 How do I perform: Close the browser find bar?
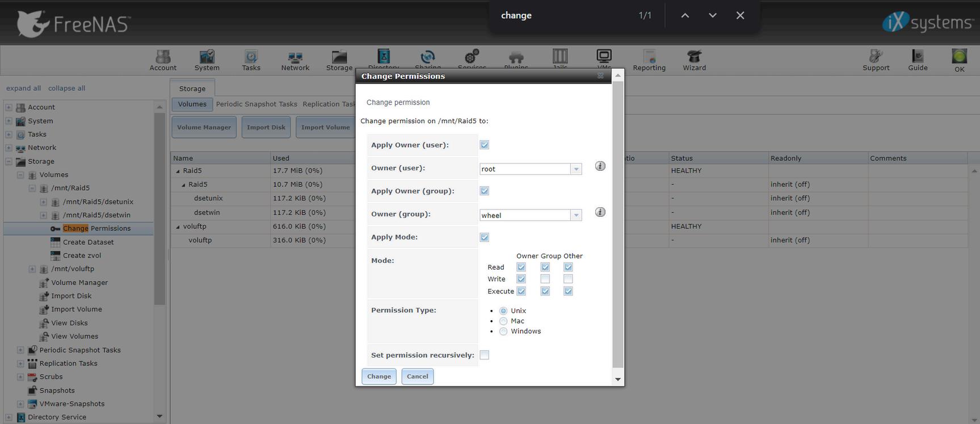coord(740,15)
